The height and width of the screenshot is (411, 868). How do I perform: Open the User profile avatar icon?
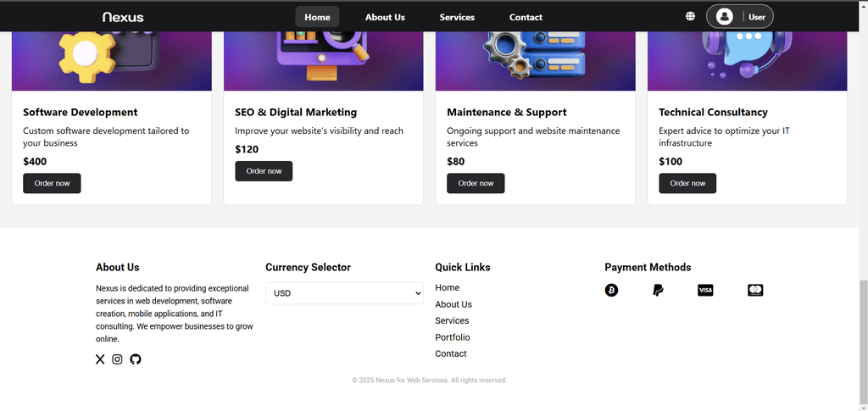click(724, 17)
